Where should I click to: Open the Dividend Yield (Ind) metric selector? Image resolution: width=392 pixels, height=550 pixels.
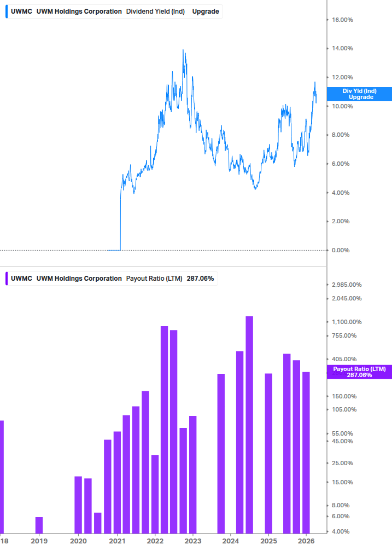click(155, 11)
